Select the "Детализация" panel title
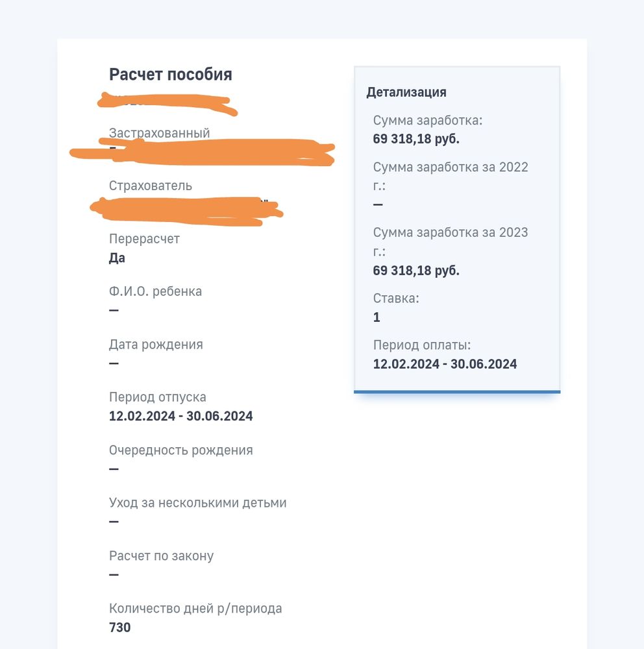Image resolution: width=644 pixels, height=649 pixels. tap(406, 92)
